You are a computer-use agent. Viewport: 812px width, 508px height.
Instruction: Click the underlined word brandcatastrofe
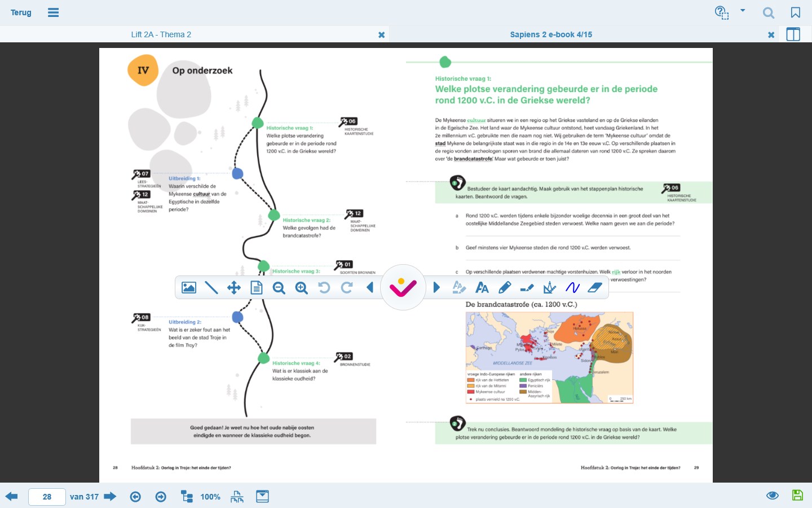pyautogui.click(x=473, y=159)
